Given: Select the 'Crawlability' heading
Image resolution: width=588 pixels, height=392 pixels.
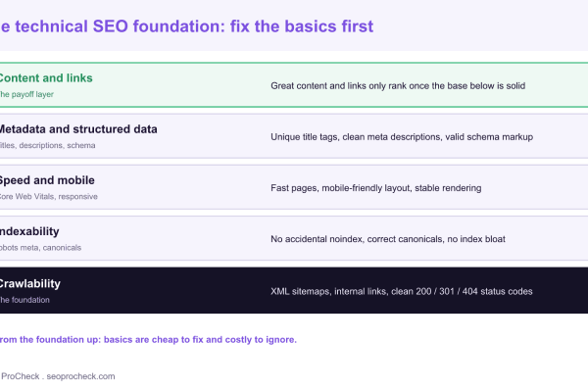Looking at the screenshot, I should coord(30,283).
